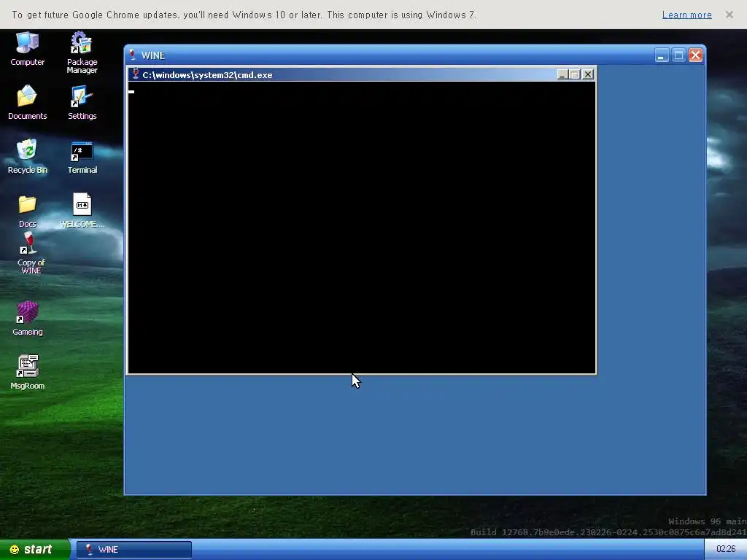Open the Gameing desktop shortcut
The image size is (747, 560).
tap(27, 318)
